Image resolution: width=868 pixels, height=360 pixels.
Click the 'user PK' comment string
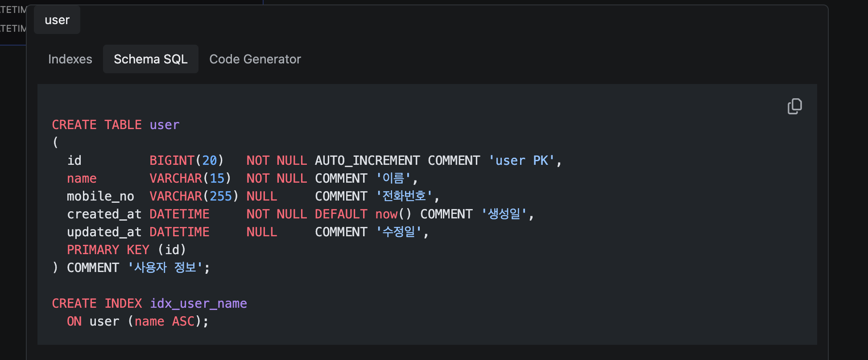coord(521,160)
